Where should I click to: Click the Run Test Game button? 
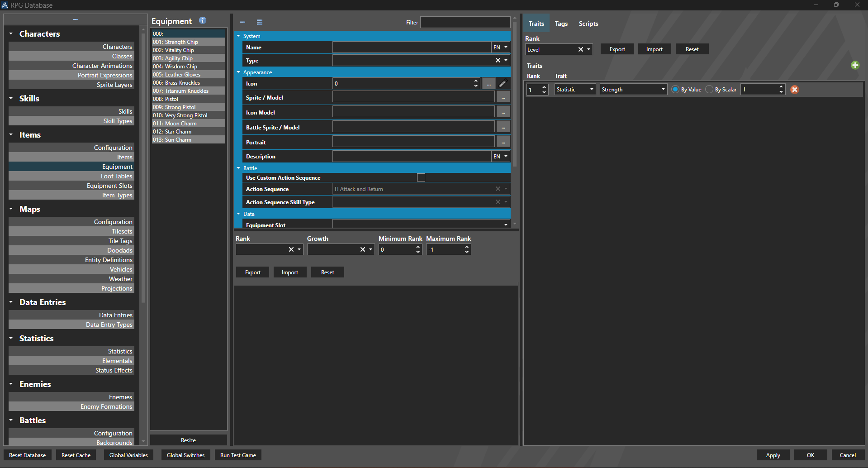[238, 455]
